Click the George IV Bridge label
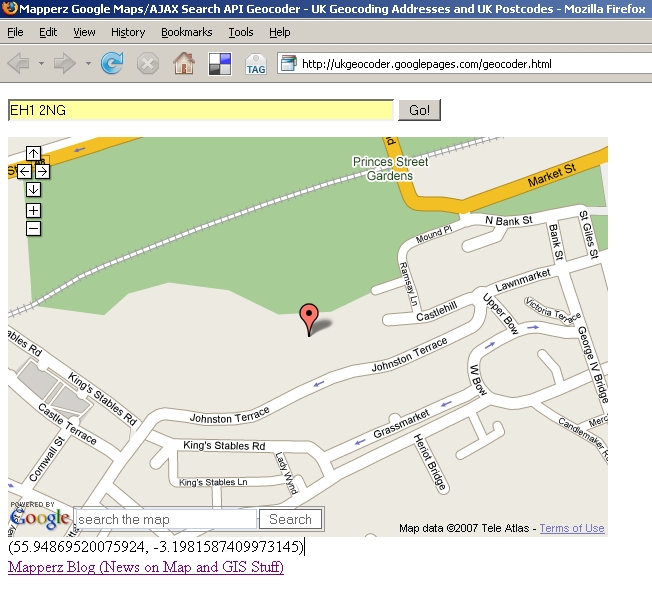The height and width of the screenshot is (591, 652). (x=593, y=364)
